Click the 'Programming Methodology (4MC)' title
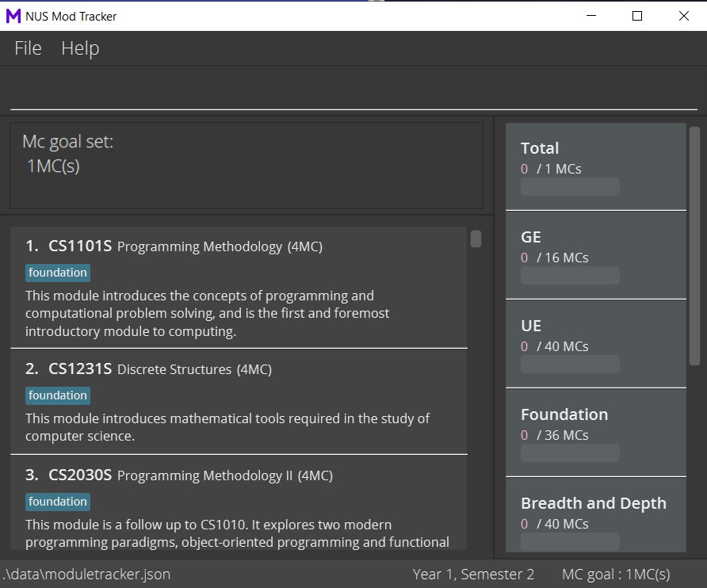Screen dimensions: 707x588 [220, 246]
